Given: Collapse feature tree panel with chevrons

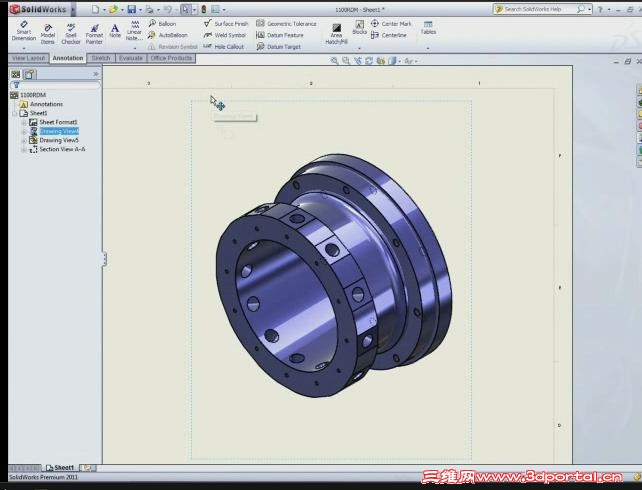Looking at the screenshot, I should point(95,74).
